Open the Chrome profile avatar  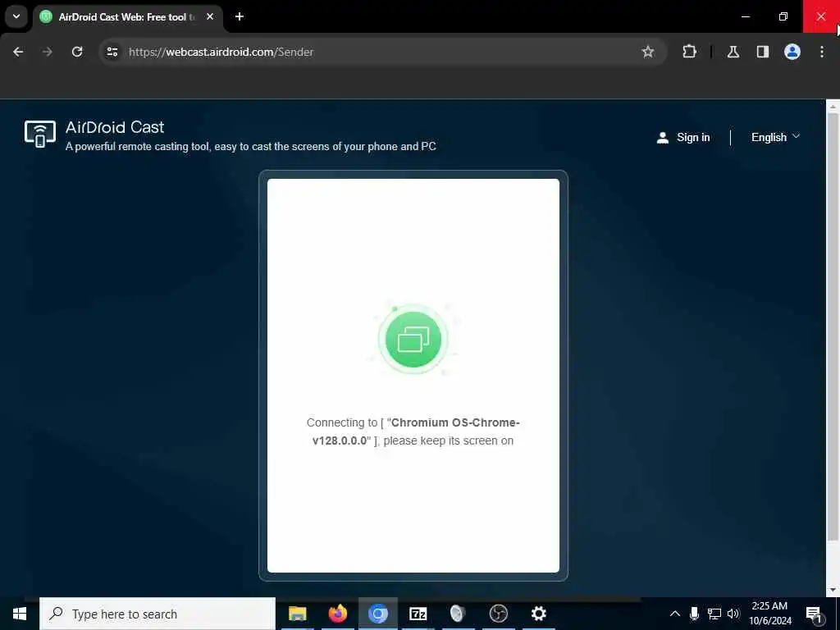pos(792,52)
